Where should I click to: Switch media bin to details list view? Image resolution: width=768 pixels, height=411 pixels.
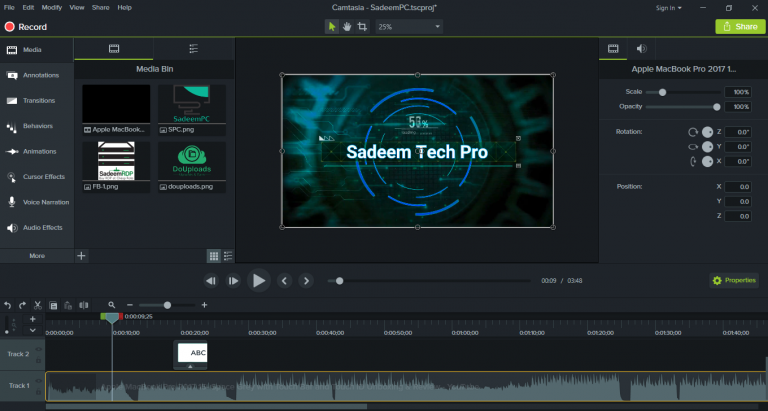(x=228, y=256)
